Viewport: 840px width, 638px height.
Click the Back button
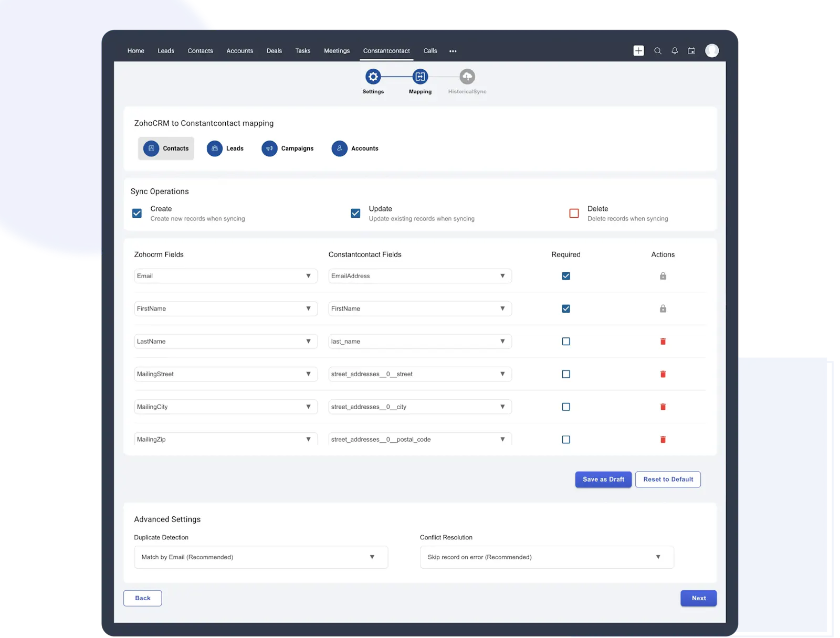click(x=142, y=598)
